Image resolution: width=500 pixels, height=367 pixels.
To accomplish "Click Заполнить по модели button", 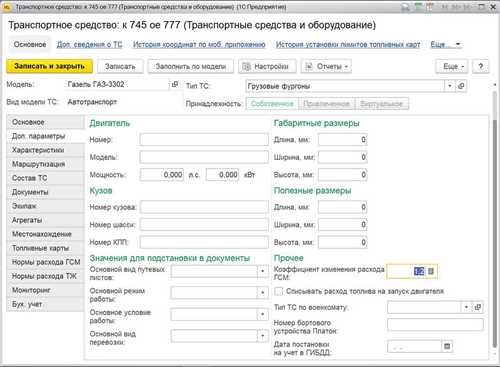I will [x=191, y=66].
